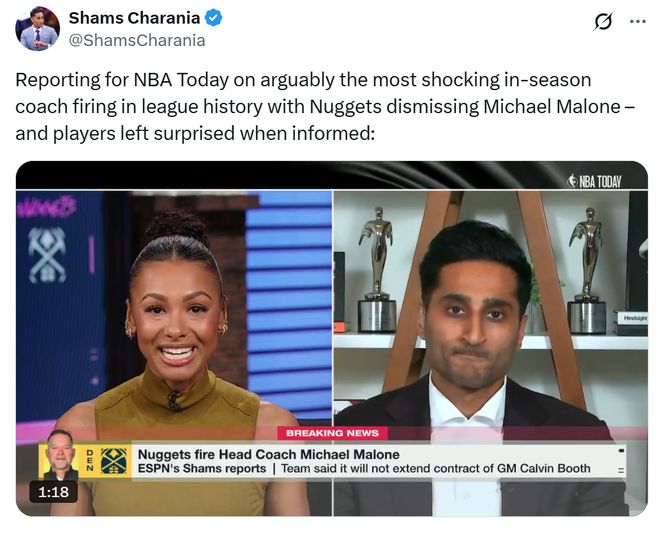660x538 pixels.
Task: Click the Denver Nuggets logo in ticker
Action: (114, 461)
